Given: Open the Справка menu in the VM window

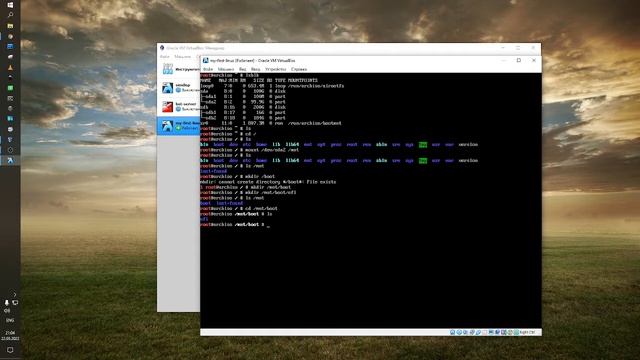Looking at the screenshot, I should [x=299, y=69].
